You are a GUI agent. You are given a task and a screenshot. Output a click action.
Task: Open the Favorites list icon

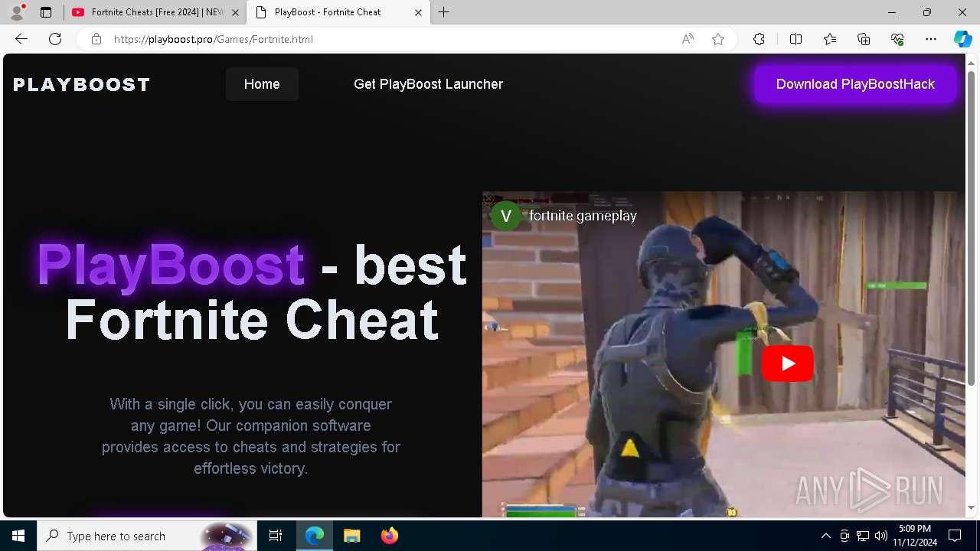point(830,39)
